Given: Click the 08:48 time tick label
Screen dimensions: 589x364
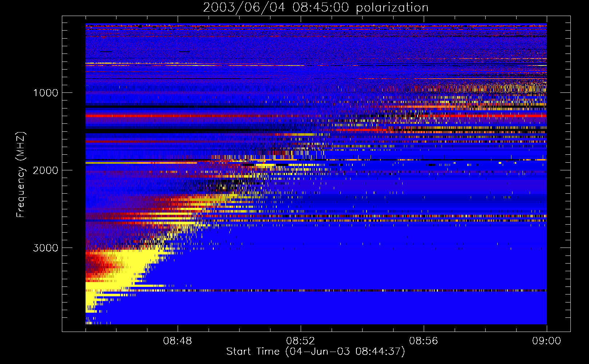Looking at the screenshot, I should (178, 341).
